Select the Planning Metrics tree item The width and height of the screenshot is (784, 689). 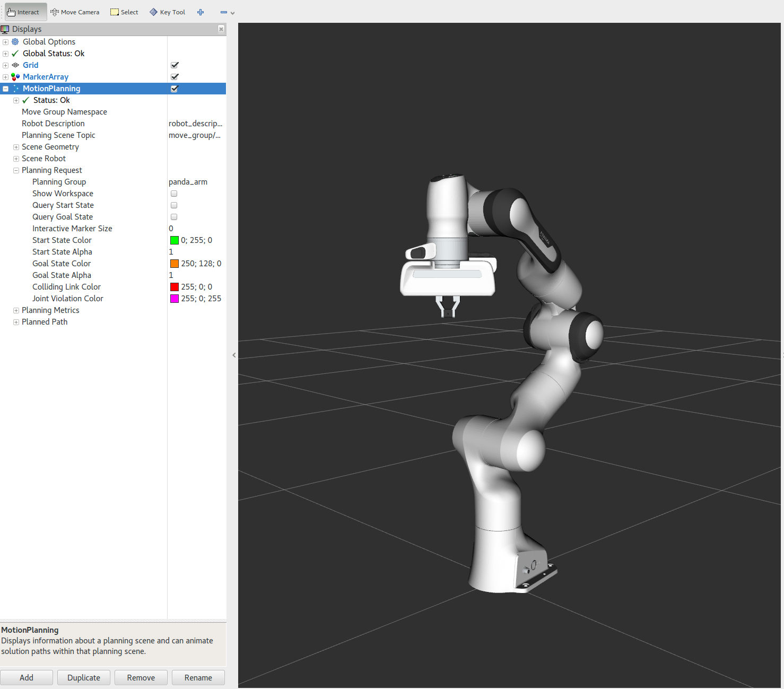50,310
